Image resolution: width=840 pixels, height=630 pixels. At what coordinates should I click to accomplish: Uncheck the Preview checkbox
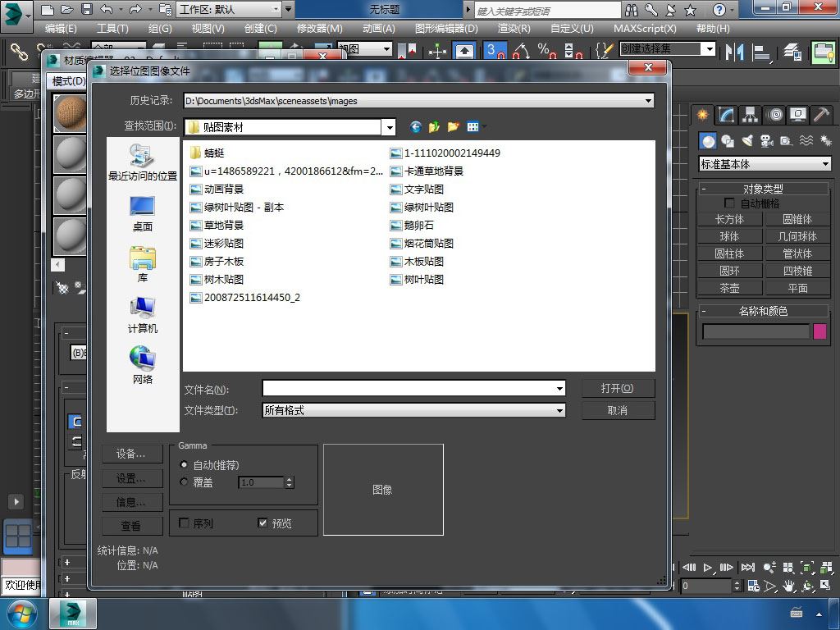[x=262, y=523]
